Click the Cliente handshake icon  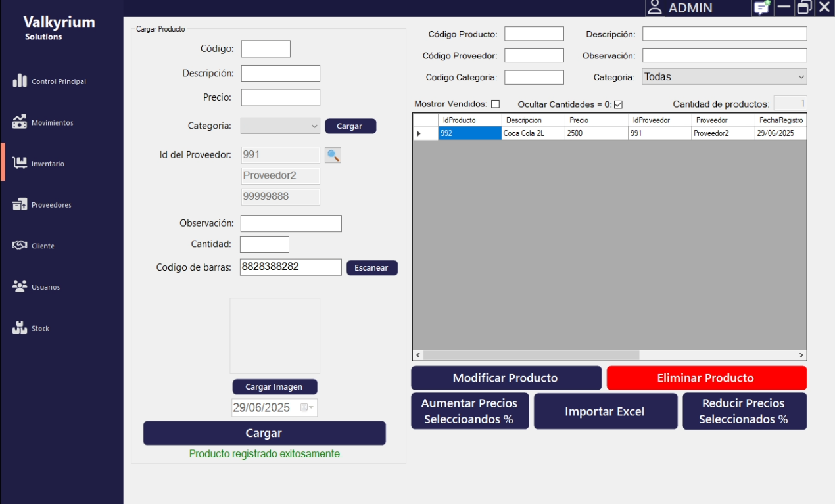pyautogui.click(x=20, y=246)
